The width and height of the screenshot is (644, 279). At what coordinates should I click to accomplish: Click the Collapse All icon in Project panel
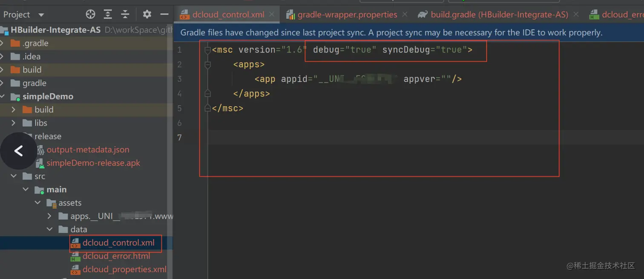(x=125, y=14)
